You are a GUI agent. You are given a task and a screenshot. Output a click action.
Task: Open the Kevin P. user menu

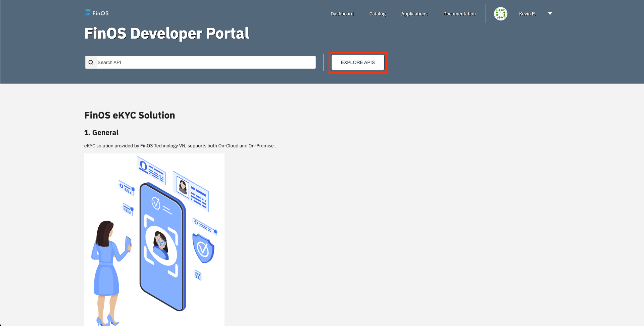point(527,14)
